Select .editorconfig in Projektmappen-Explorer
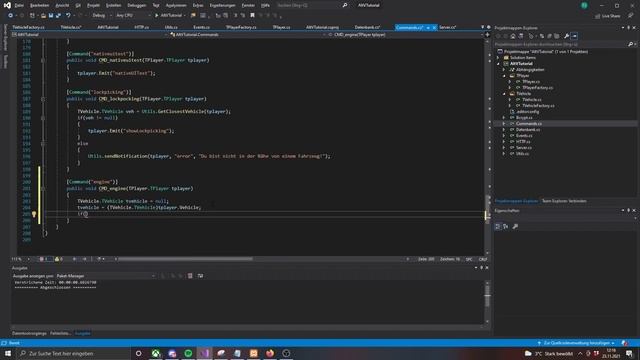 tap(527, 112)
